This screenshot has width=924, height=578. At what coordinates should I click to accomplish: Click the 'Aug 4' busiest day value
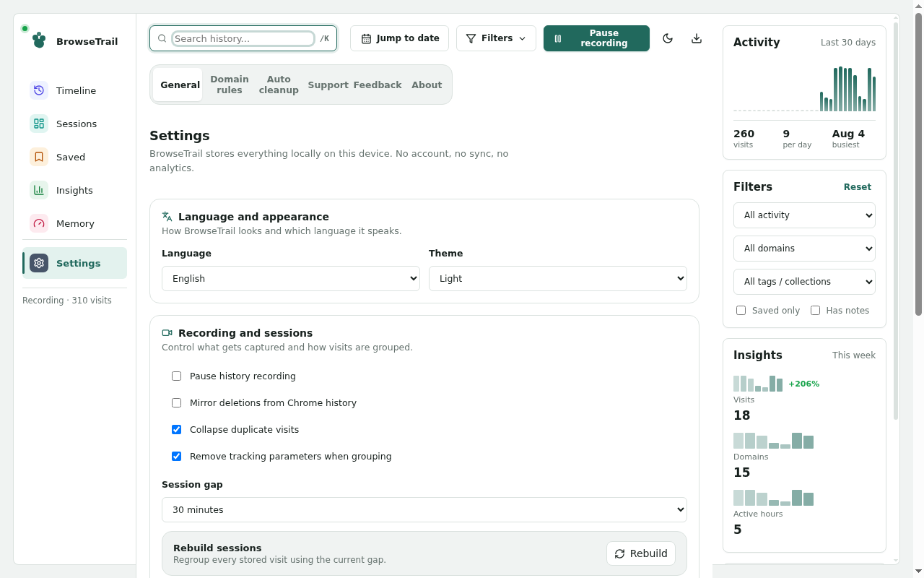click(x=848, y=134)
